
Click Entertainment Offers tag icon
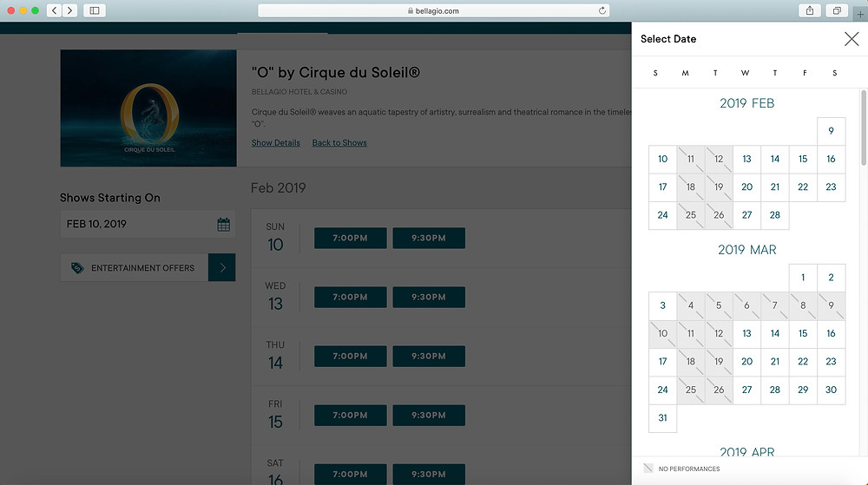coord(77,268)
